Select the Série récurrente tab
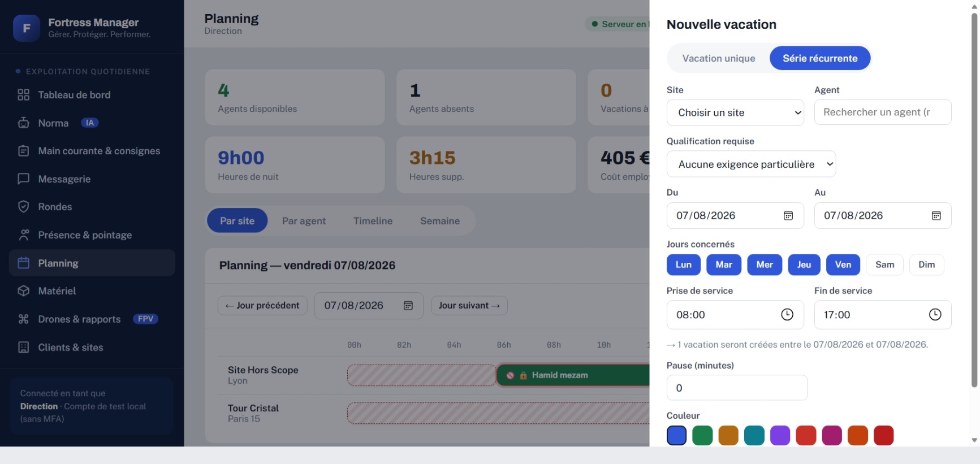Screen dimensions: 980x464 click(820, 58)
